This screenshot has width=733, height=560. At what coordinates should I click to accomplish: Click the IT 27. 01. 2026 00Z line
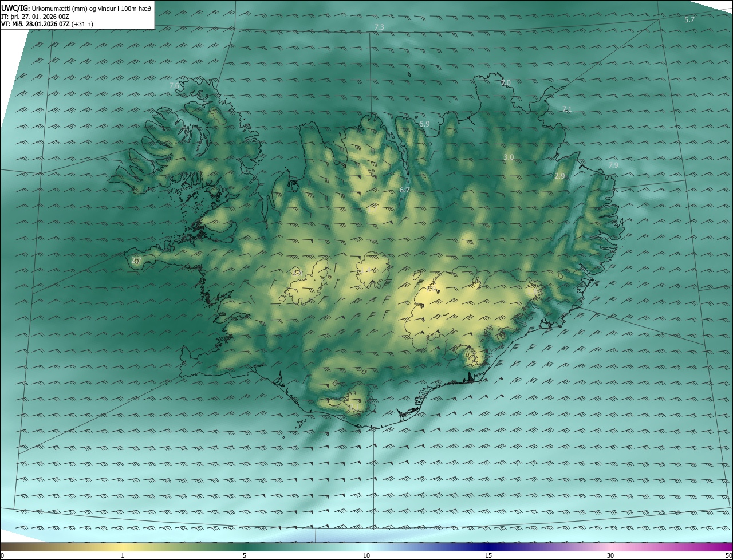(x=35, y=16)
